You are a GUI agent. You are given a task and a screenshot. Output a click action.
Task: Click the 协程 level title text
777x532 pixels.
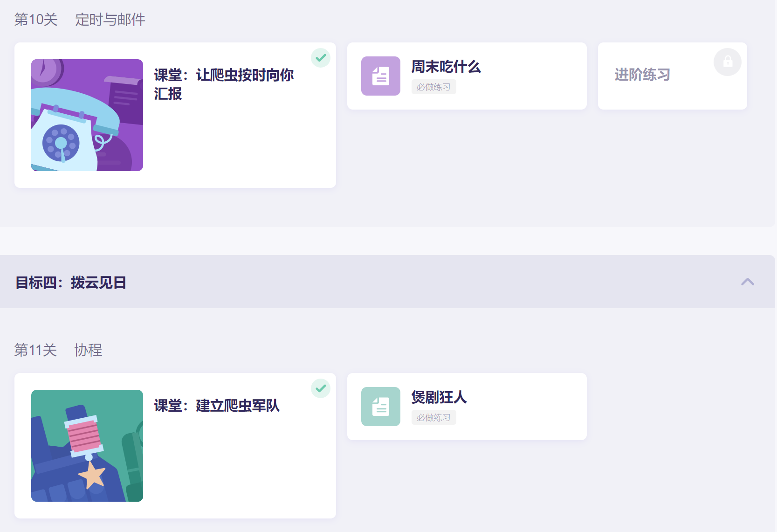click(x=89, y=350)
